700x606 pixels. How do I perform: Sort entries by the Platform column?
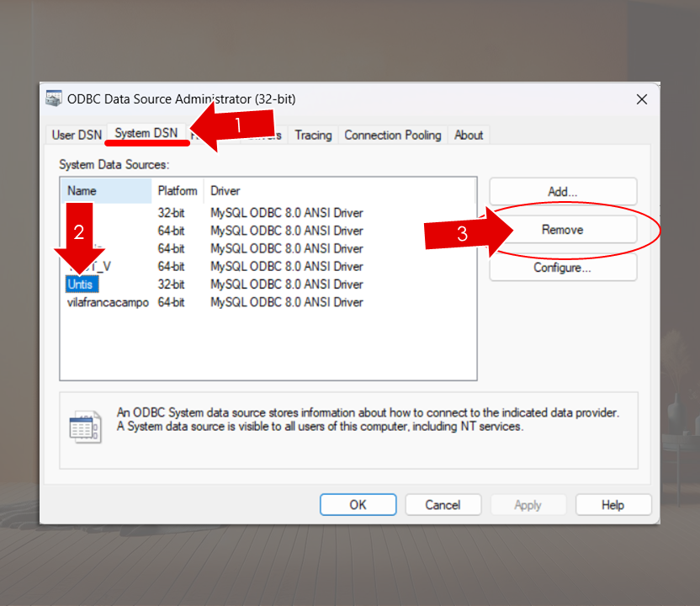pyautogui.click(x=178, y=190)
